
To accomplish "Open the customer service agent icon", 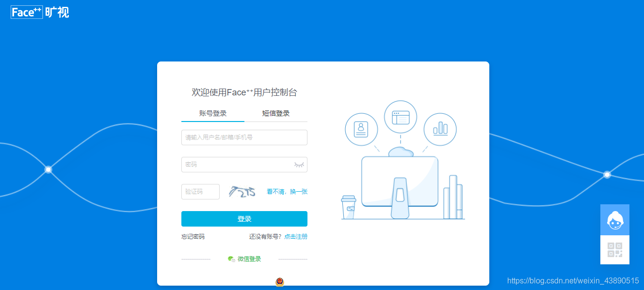I will (x=615, y=220).
